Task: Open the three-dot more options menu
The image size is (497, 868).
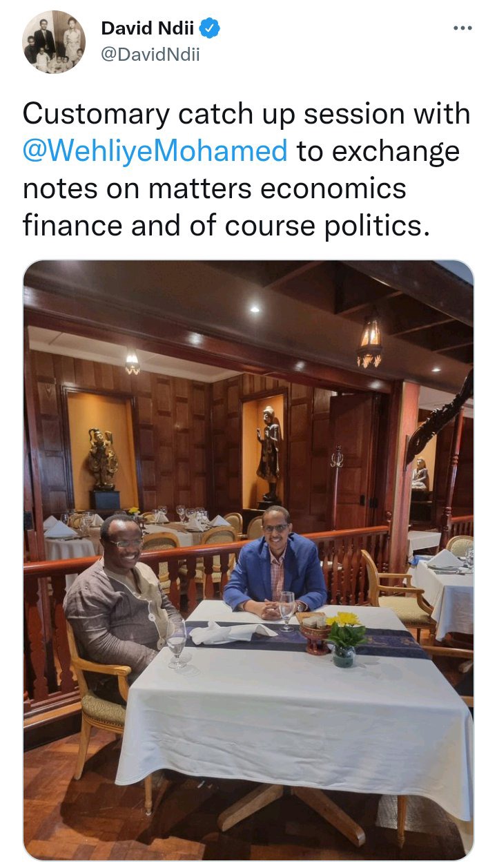Action: click(x=462, y=28)
